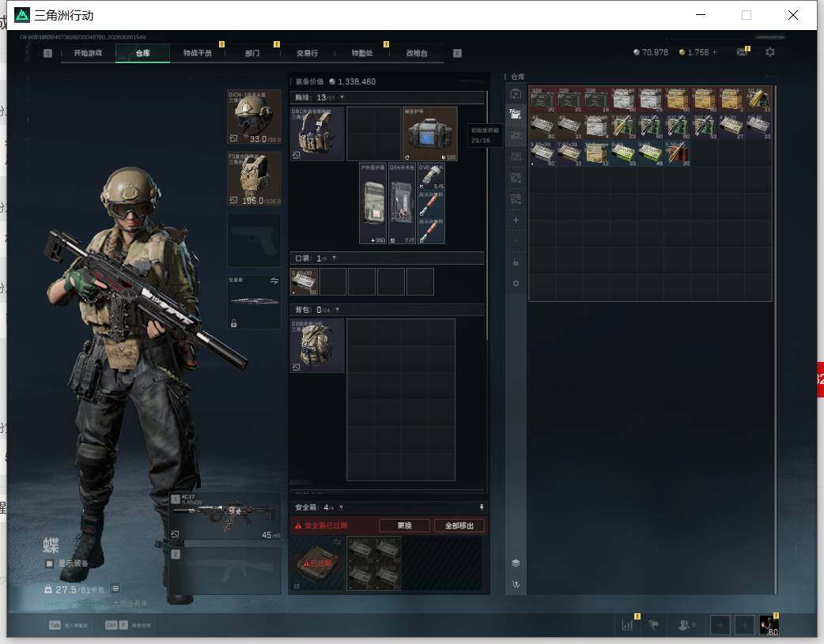
Task: Click the stack layers icon in warehouse sidebar
Action: pos(516,563)
